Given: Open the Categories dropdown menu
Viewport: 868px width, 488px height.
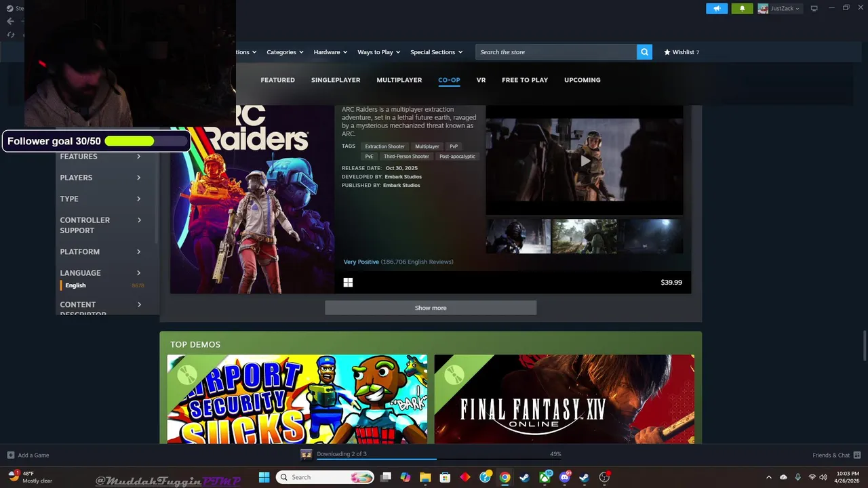Looking at the screenshot, I should tap(284, 52).
